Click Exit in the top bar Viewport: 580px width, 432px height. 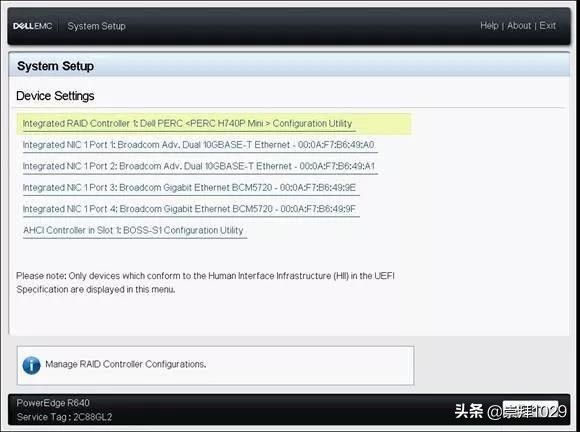[547, 26]
